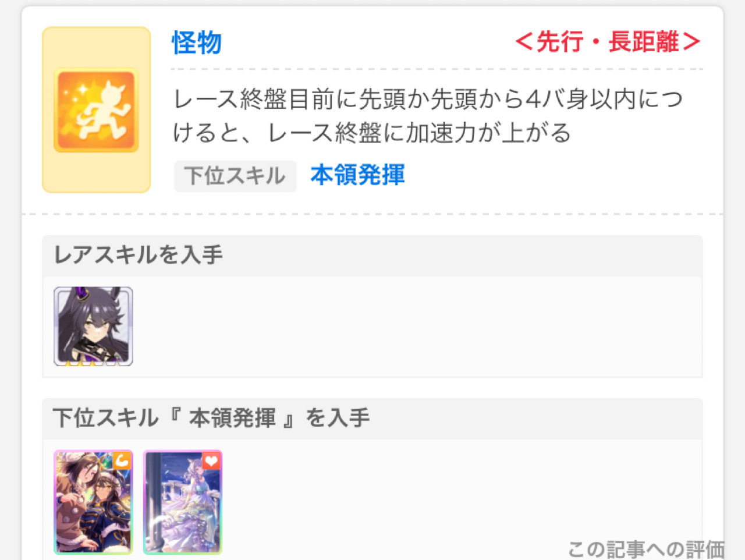
Task: Click the star rating under the character icon
Action: [93, 363]
